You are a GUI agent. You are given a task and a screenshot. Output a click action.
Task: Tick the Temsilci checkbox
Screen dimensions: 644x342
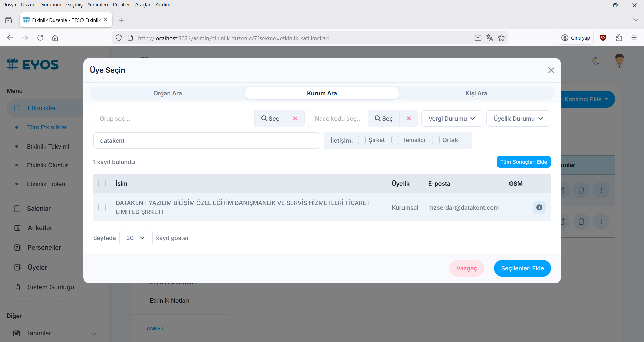point(395,140)
